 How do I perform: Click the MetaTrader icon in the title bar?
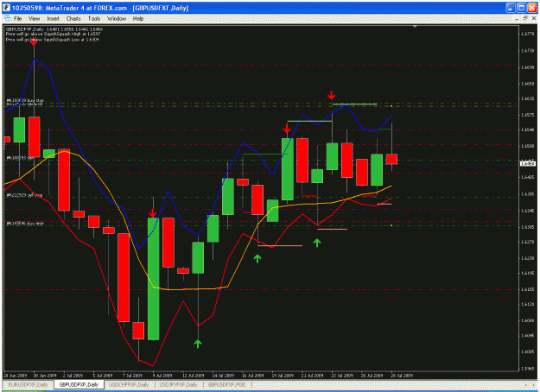[x=7, y=8]
